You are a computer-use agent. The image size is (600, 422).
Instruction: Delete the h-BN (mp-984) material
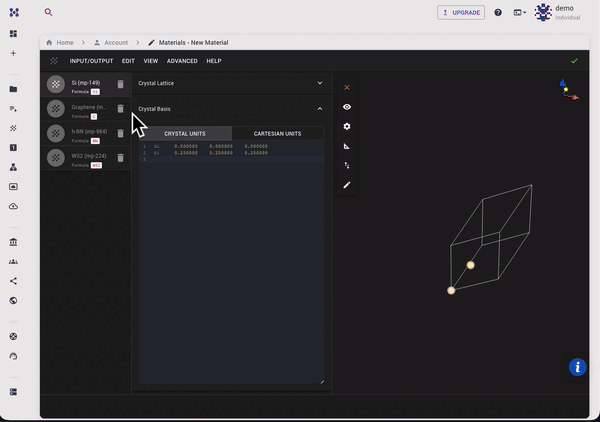click(121, 133)
